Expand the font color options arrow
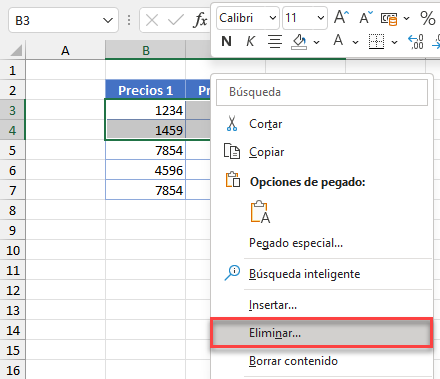This screenshot has width=440, height=379. (355, 42)
